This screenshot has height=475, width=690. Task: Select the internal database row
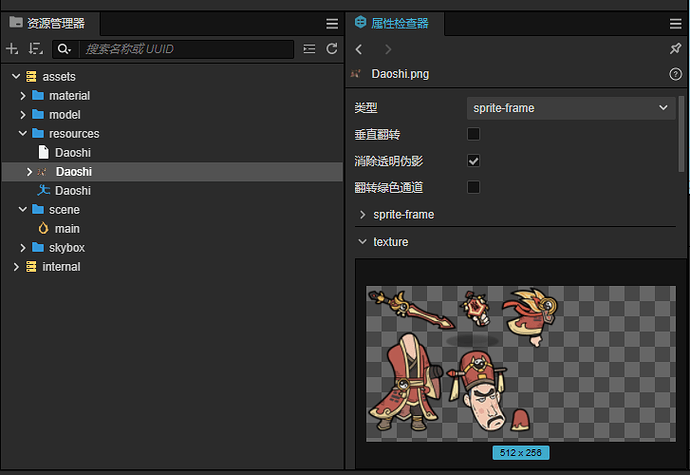tap(172, 267)
